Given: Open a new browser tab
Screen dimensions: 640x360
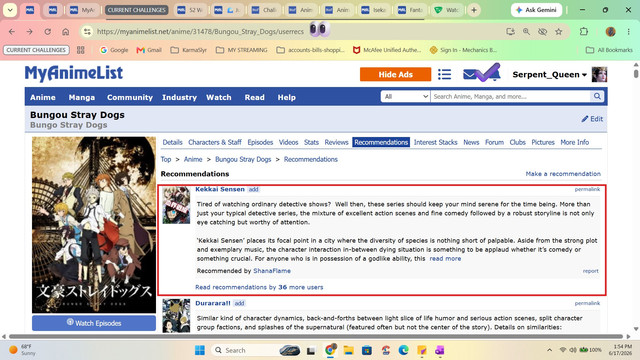Looking at the screenshot, I should tap(474, 10).
